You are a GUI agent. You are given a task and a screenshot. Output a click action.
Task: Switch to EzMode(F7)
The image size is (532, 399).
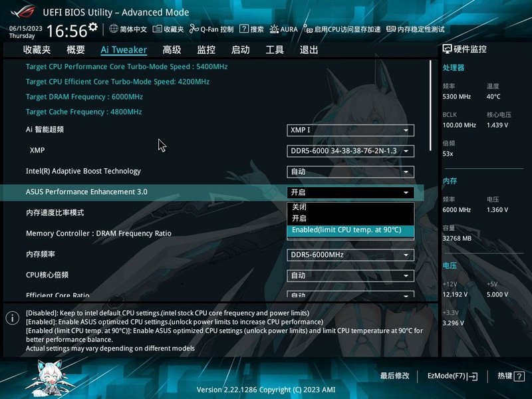[x=452, y=376]
